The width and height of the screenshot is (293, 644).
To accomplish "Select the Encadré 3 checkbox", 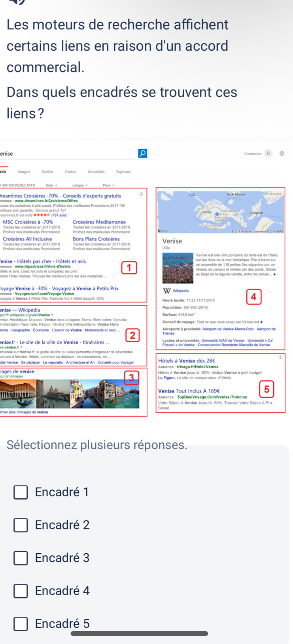I will [21, 558].
